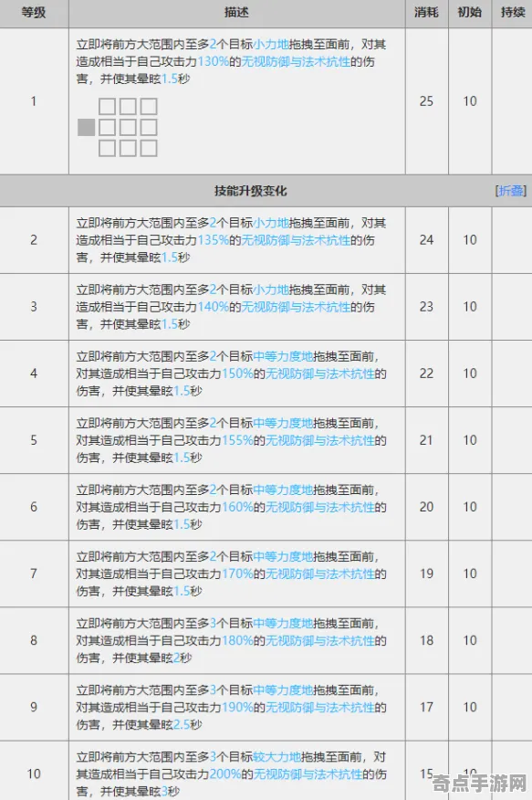Select the cost value 21
Image resolution: width=532 pixels, height=800 pixels.
coord(426,440)
